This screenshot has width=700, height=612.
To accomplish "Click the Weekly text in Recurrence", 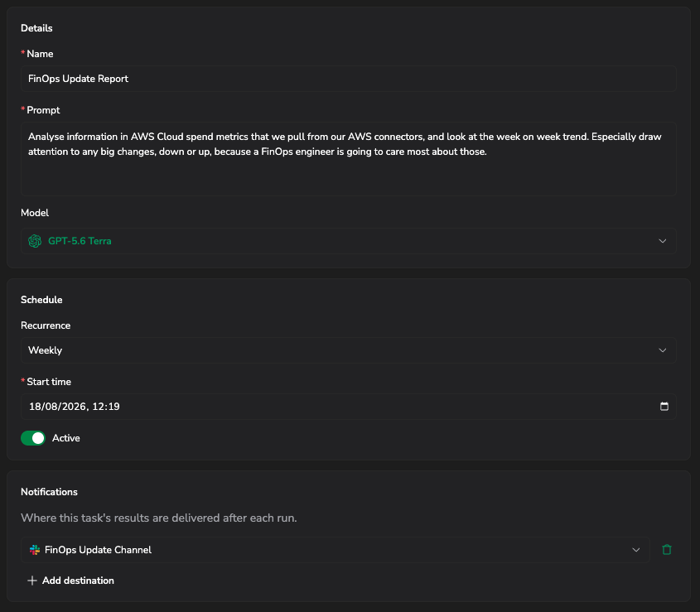I will click(x=45, y=350).
